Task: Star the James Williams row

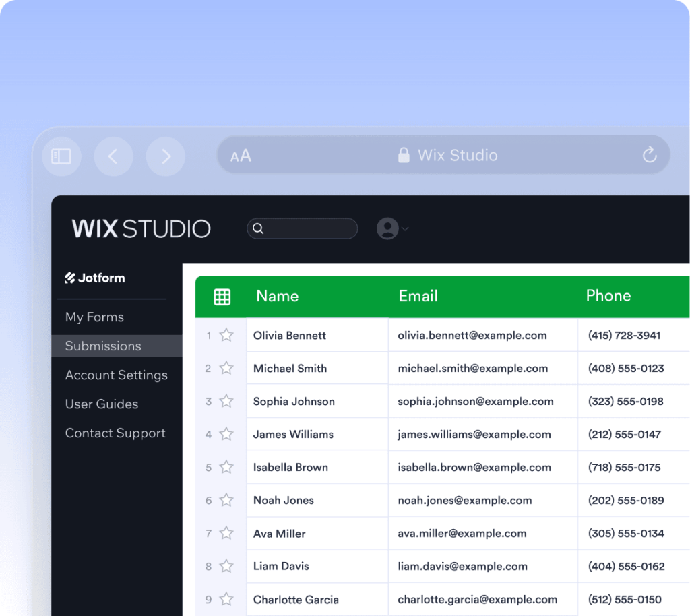Action: pos(226,434)
